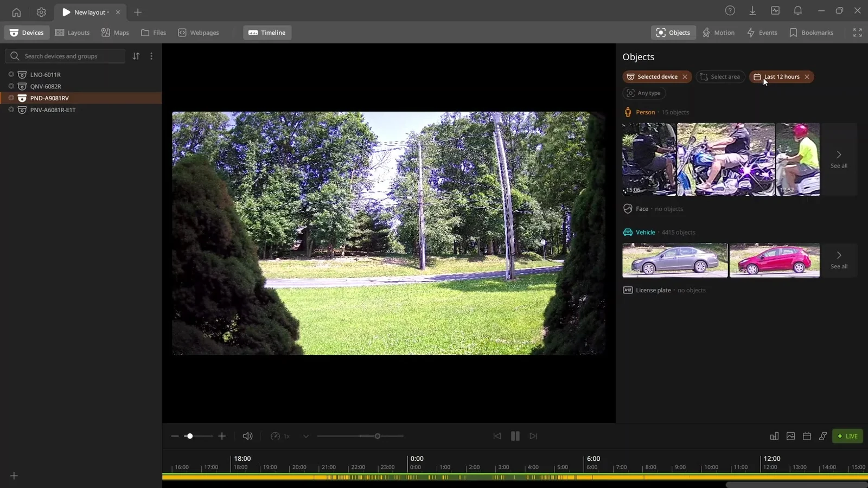
Task: Open the downloads arrow icon
Action: [752, 10]
